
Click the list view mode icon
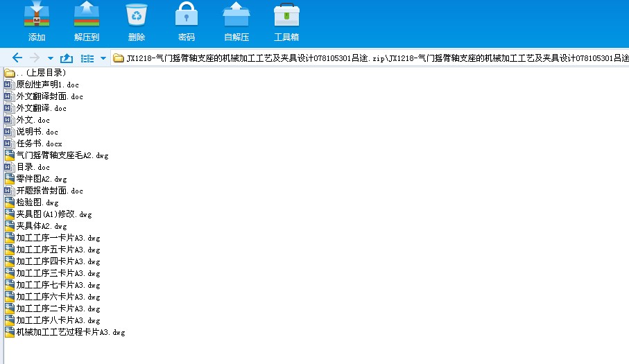tap(87, 58)
